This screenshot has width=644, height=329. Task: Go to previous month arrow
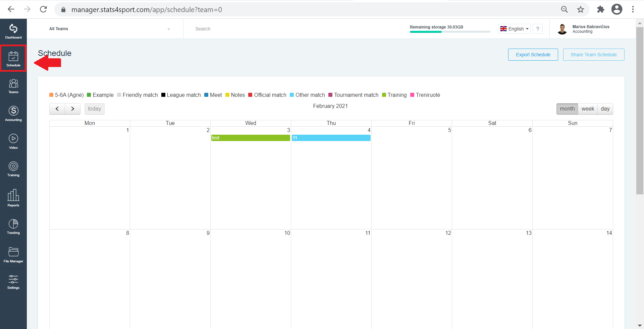click(x=57, y=109)
